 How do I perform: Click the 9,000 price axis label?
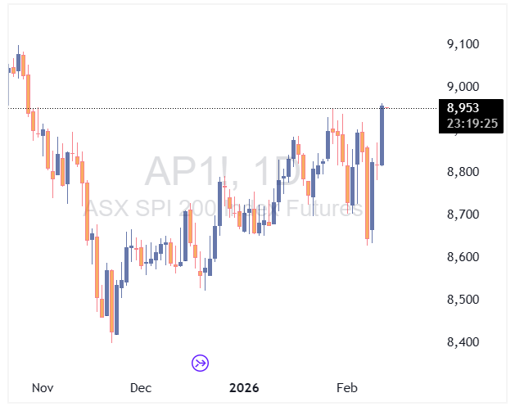click(463, 87)
